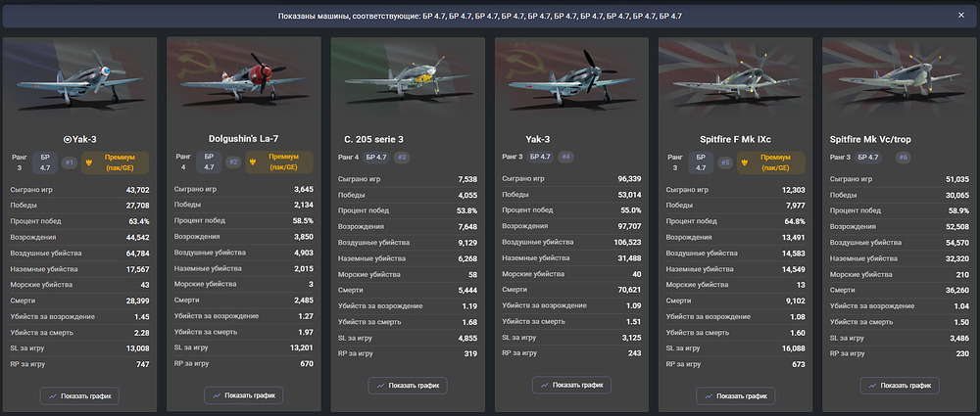Click Premium badge on Spitfire F Mk IXc
980x416 pixels.
(770, 162)
